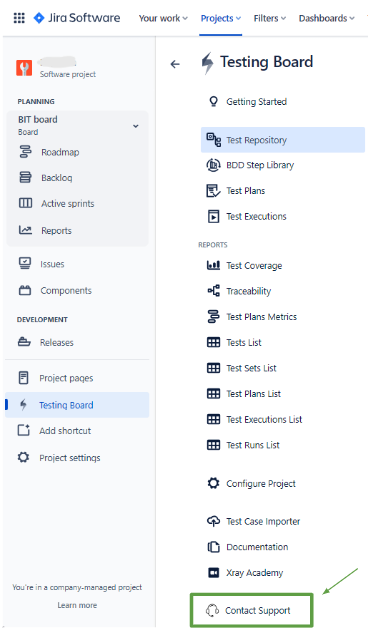Viewport: 368px width, 633px height.
Task: Expand the BIT board chevron
Action: [136, 126]
